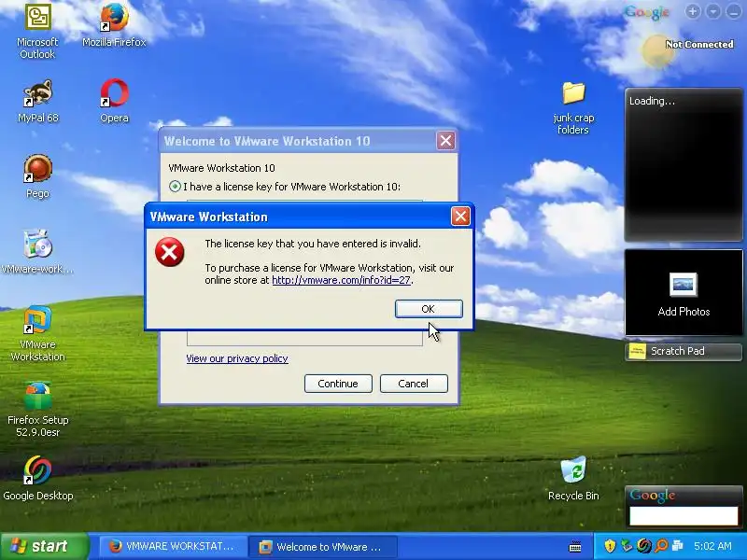The width and height of the screenshot is (747, 560).
Task: Click the View our privacy policy link
Action: pos(237,358)
